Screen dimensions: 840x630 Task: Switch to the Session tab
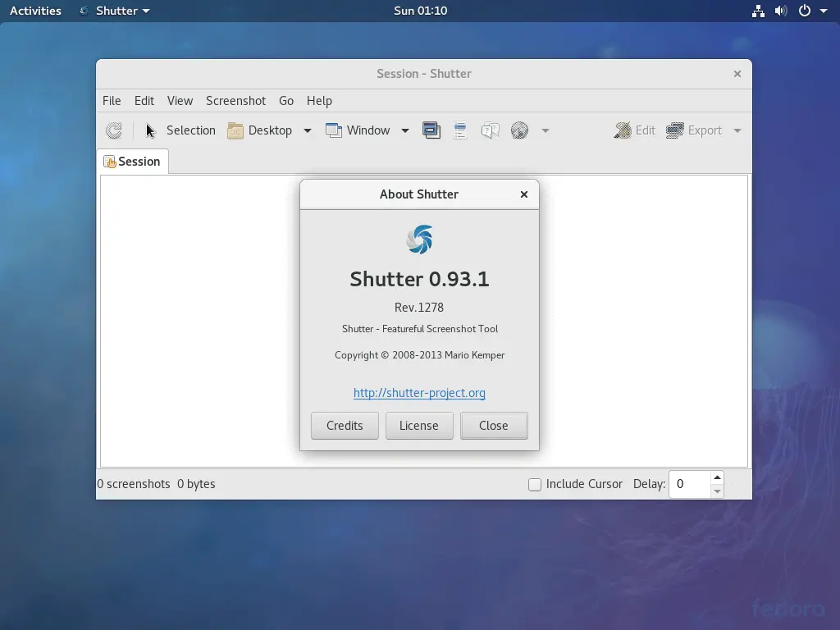pos(133,162)
